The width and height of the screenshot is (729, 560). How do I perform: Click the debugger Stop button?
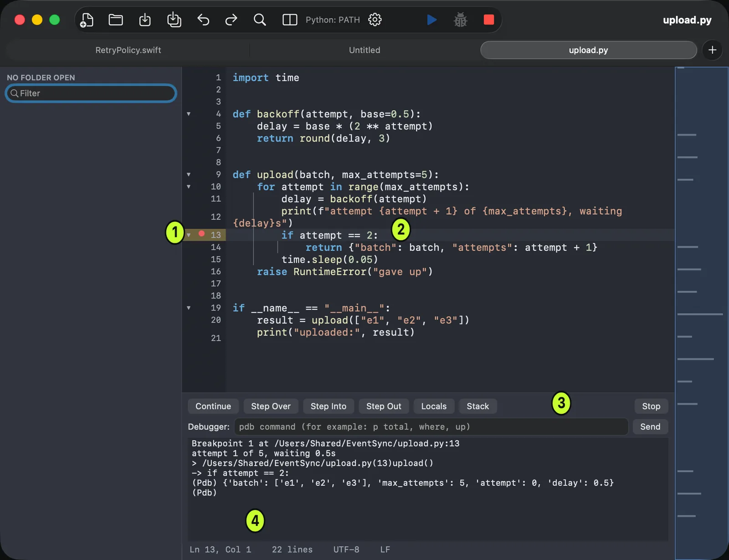[651, 406]
